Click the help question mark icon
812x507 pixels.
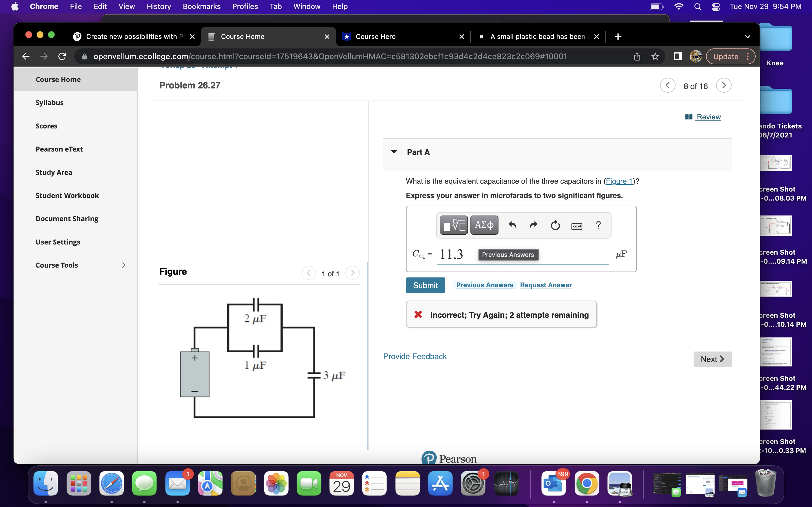(598, 225)
